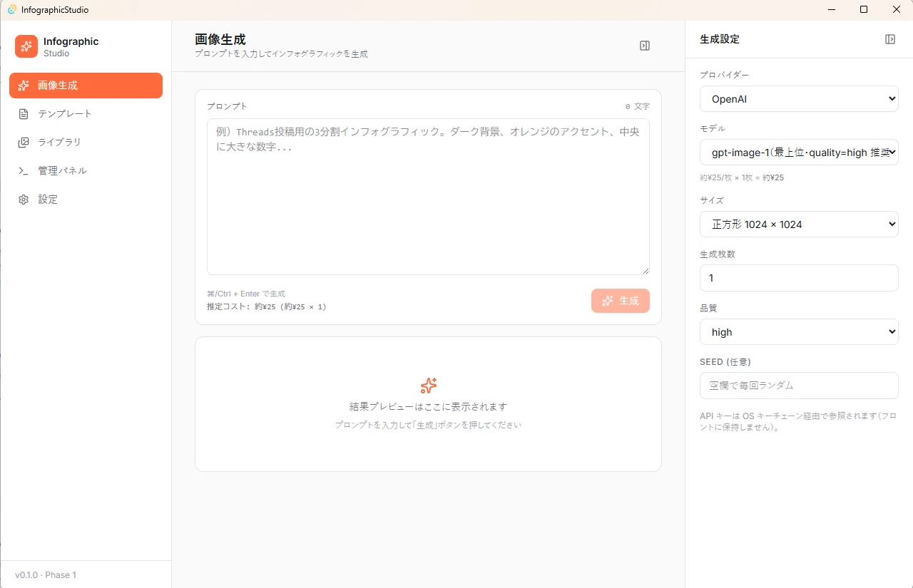
Task: Select the 画像生成 sidebar item
Action: point(86,86)
